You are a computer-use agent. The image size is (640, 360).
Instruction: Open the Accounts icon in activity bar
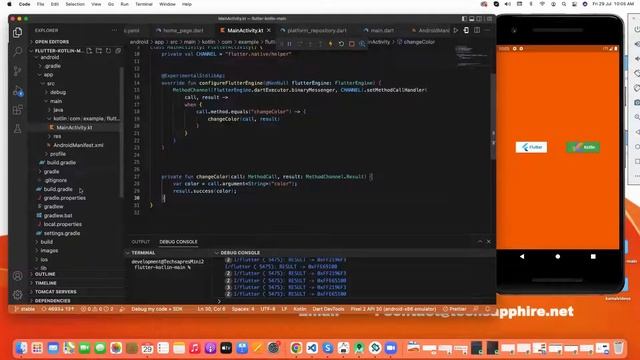tap(18, 276)
